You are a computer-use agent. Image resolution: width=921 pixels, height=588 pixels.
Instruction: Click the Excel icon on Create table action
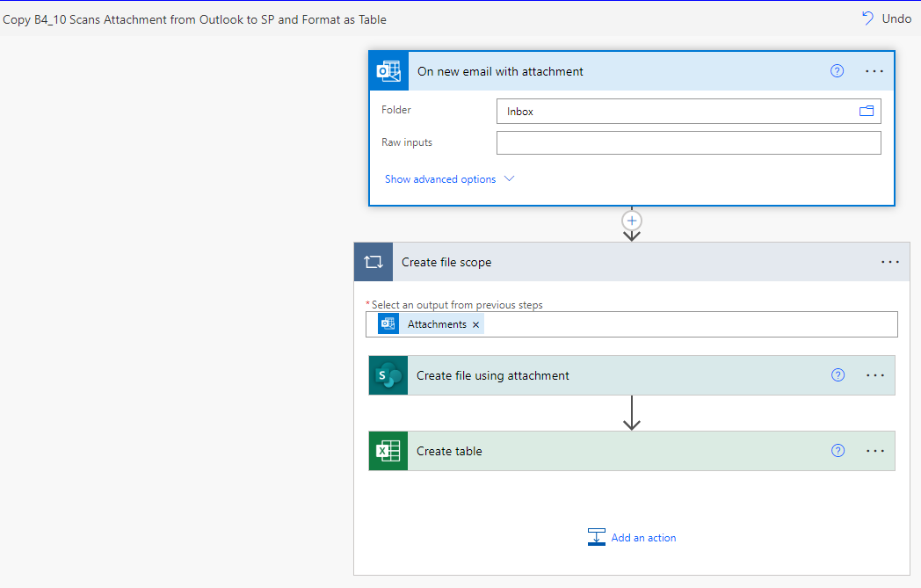pos(387,450)
